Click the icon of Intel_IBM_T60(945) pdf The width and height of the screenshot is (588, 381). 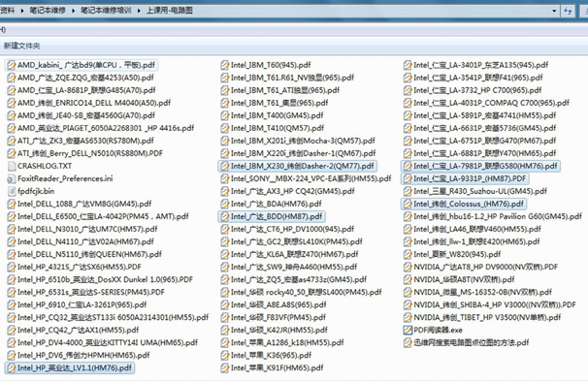[x=225, y=65]
